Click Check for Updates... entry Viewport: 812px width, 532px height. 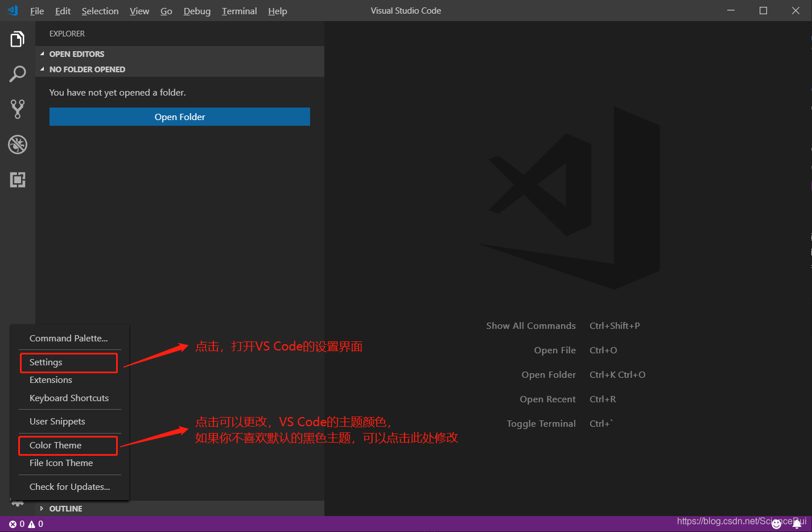click(70, 487)
